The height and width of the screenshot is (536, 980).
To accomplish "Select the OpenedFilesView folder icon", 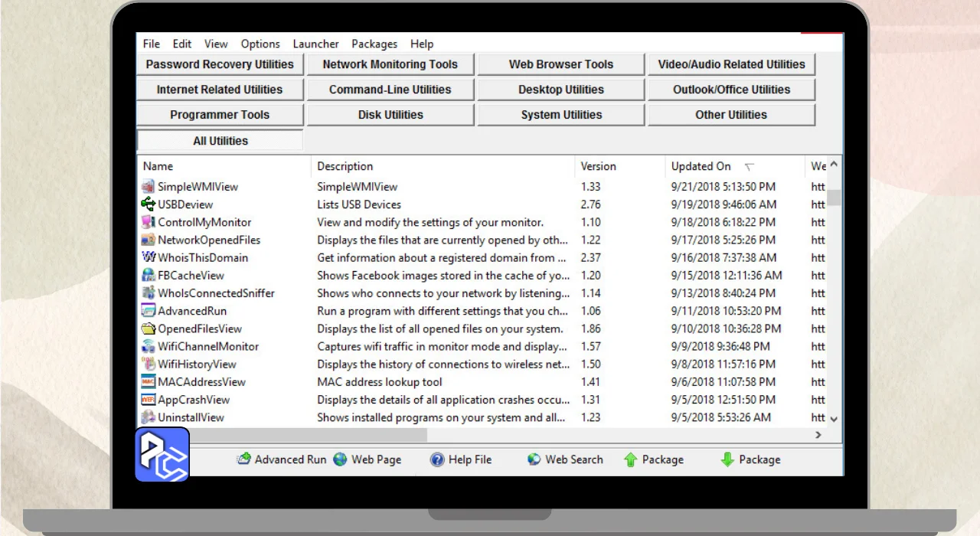I will [149, 328].
